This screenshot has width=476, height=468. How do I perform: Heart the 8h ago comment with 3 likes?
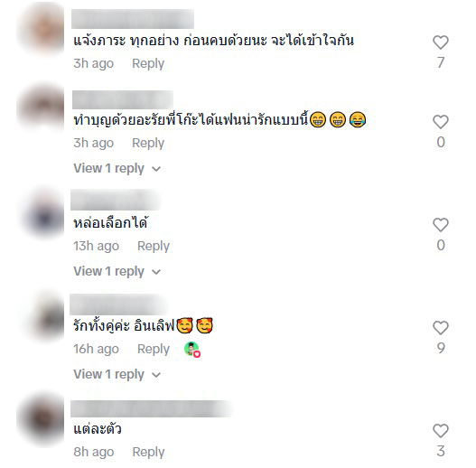coord(440,431)
